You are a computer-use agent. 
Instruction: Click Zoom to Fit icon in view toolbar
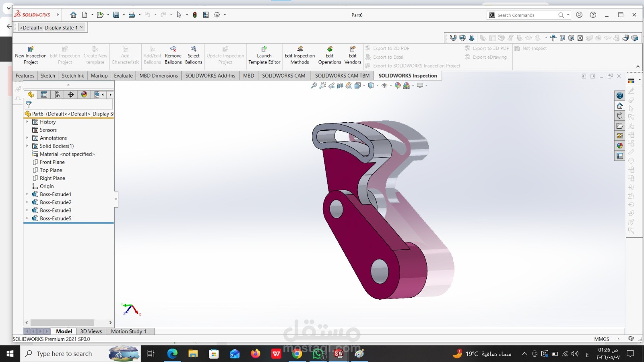314,85
